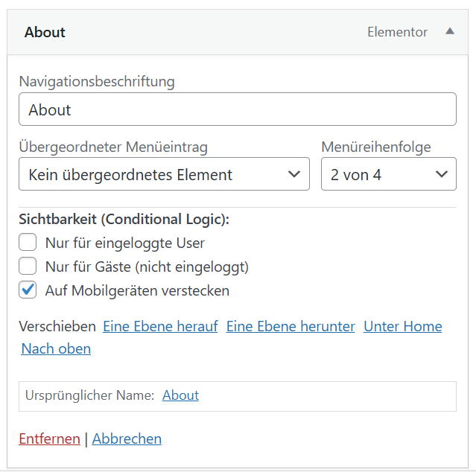
Task: Move the item with Nach oben
Action: coord(56,348)
